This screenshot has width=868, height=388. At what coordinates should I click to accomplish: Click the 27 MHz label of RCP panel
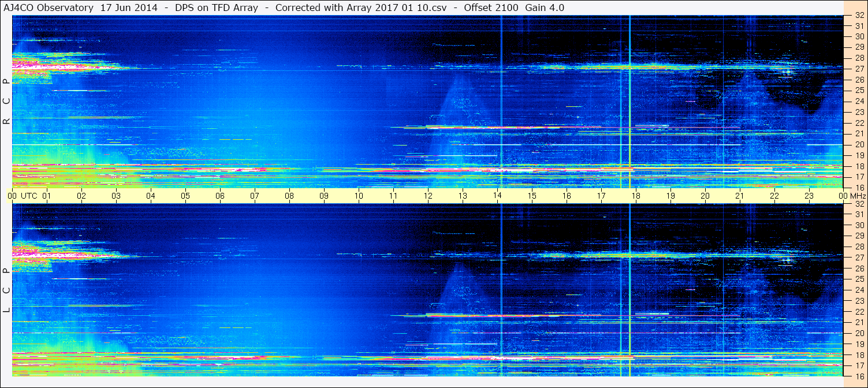pos(859,69)
